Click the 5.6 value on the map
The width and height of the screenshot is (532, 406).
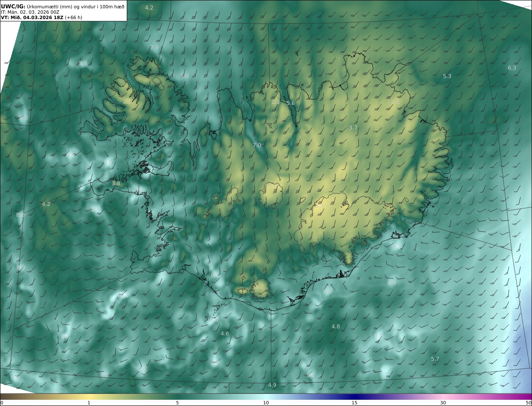click(291, 103)
